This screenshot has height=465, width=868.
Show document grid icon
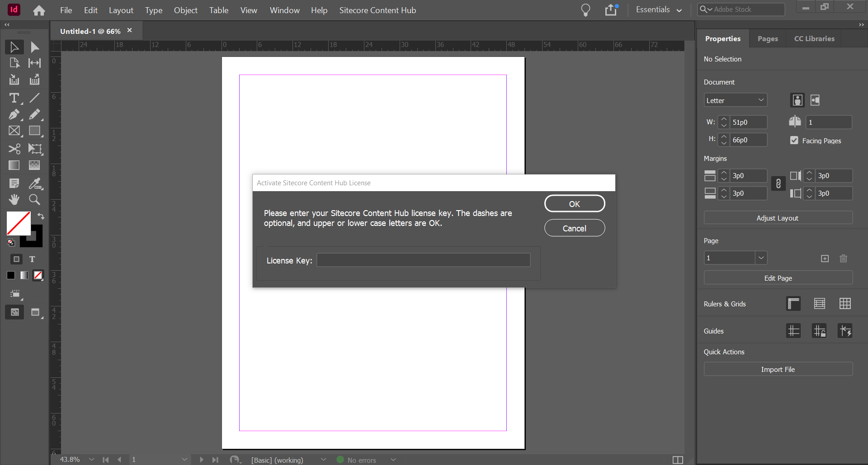click(x=845, y=304)
